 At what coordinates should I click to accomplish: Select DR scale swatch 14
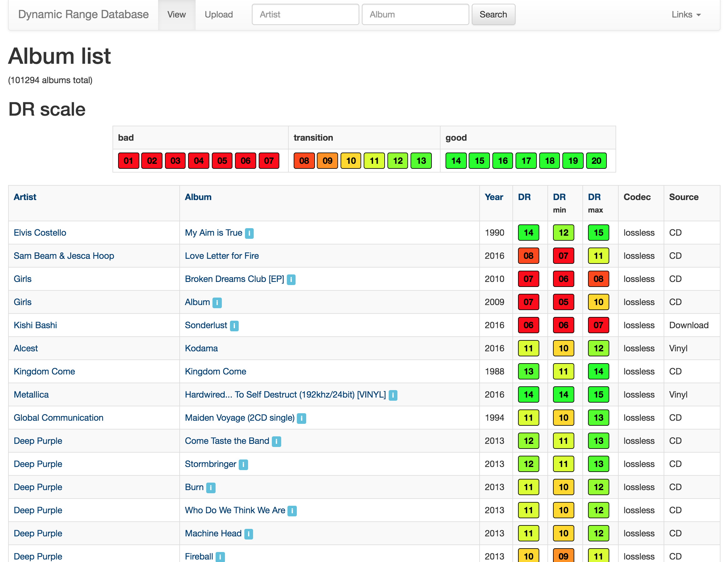click(456, 161)
